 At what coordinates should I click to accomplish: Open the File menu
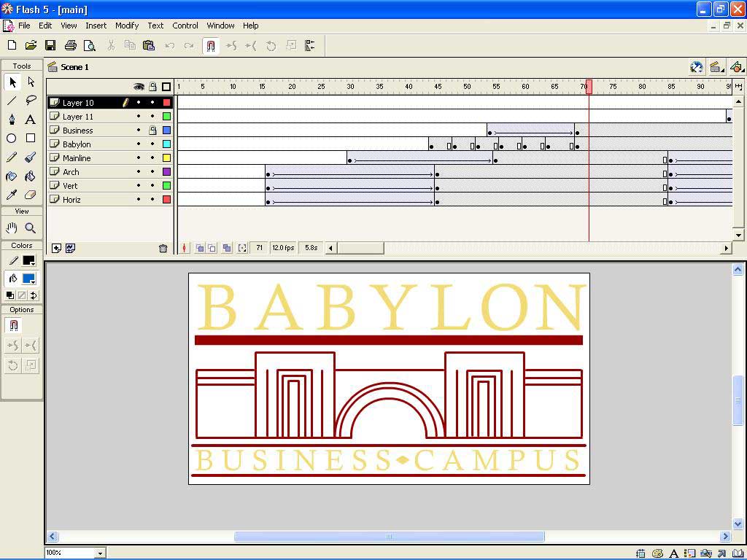click(24, 26)
